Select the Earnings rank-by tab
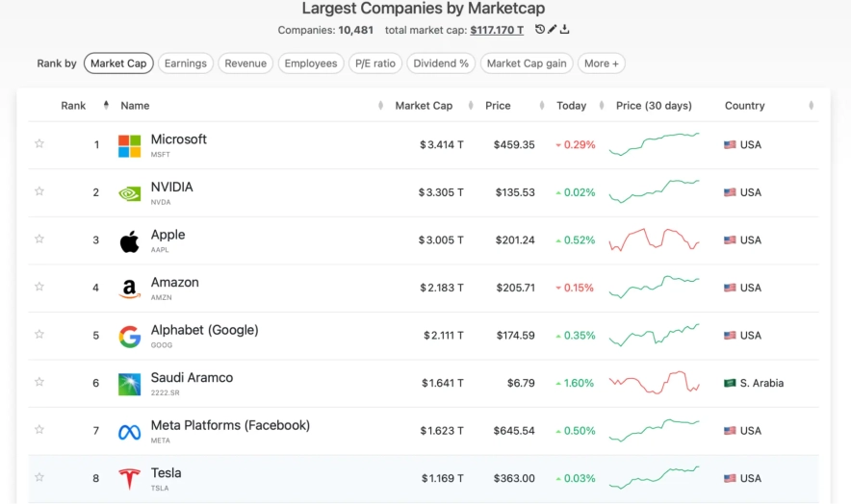The image size is (851, 504). click(x=185, y=63)
